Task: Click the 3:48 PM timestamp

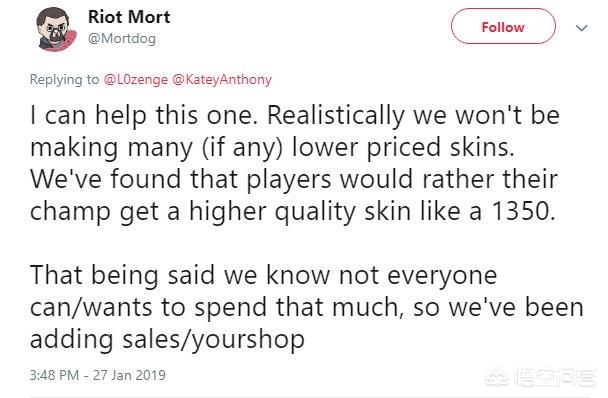Action: pyautogui.click(x=54, y=375)
